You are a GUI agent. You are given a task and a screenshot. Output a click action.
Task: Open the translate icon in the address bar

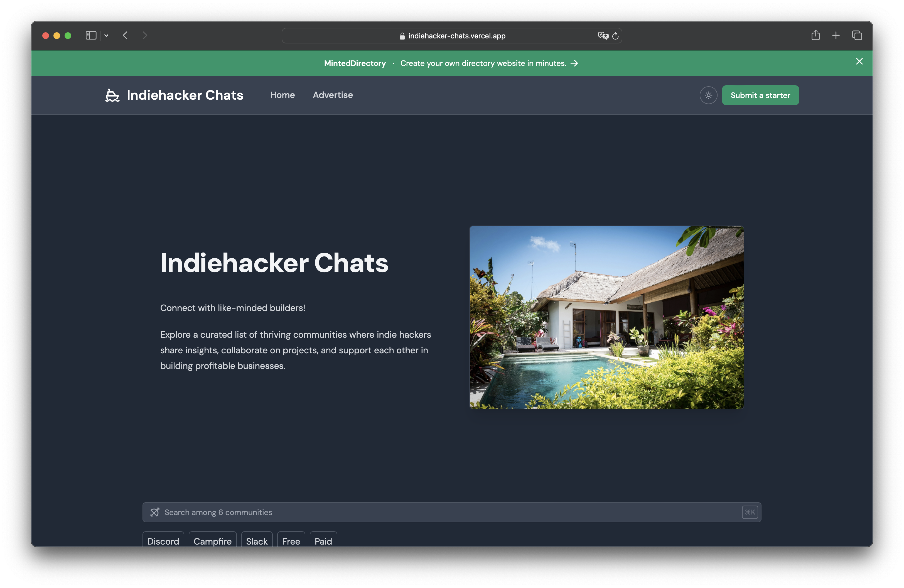pyautogui.click(x=602, y=36)
